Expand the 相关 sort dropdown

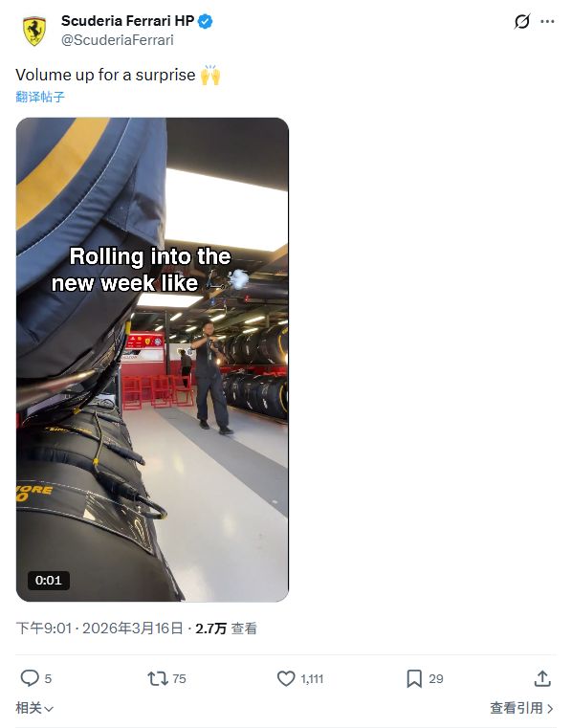pyautogui.click(x=34, y=708)
